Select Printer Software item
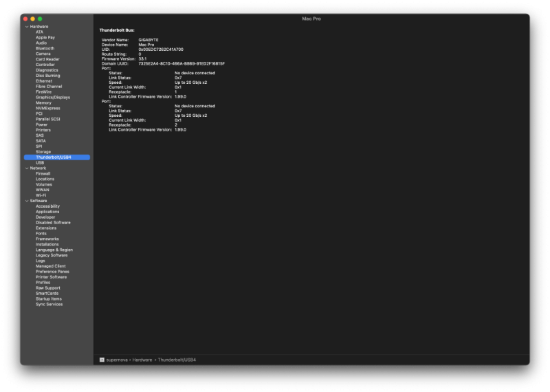The height and width of the screenshot is (392, 550). point(51,277)
